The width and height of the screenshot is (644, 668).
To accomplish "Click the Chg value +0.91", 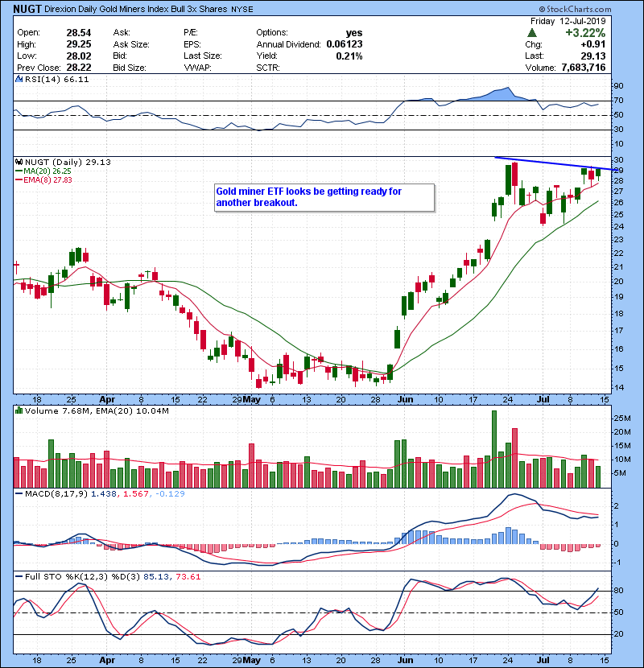I will click(592, 44).
